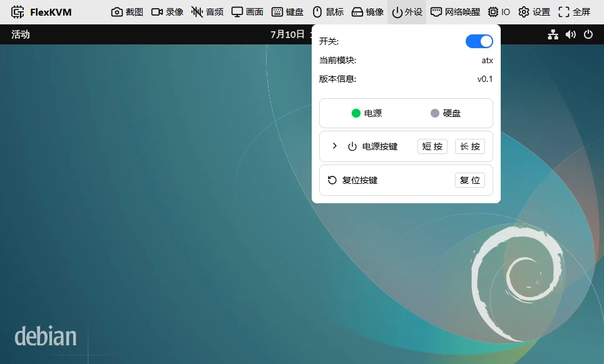Viewport: 604px width, 364px height.
Task: Click the FlexKVM logo icon
Action: point(18,12)
